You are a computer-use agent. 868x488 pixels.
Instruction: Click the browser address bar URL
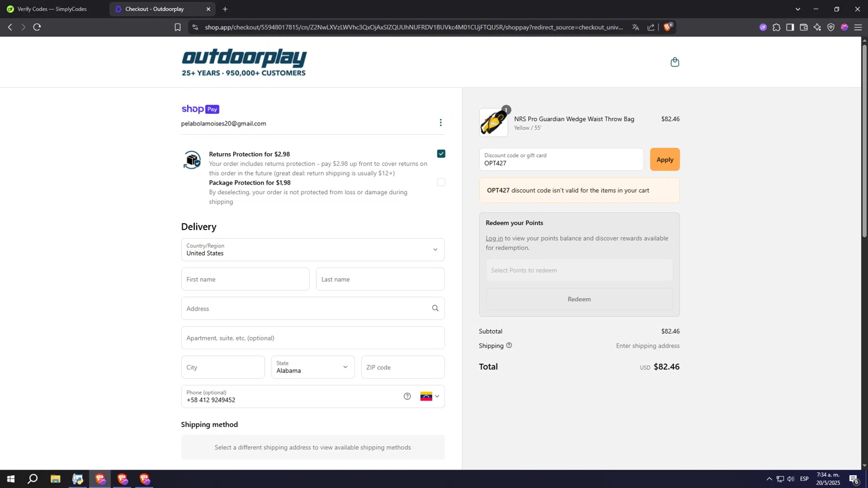pyautogui.click(x=414, y=27)
